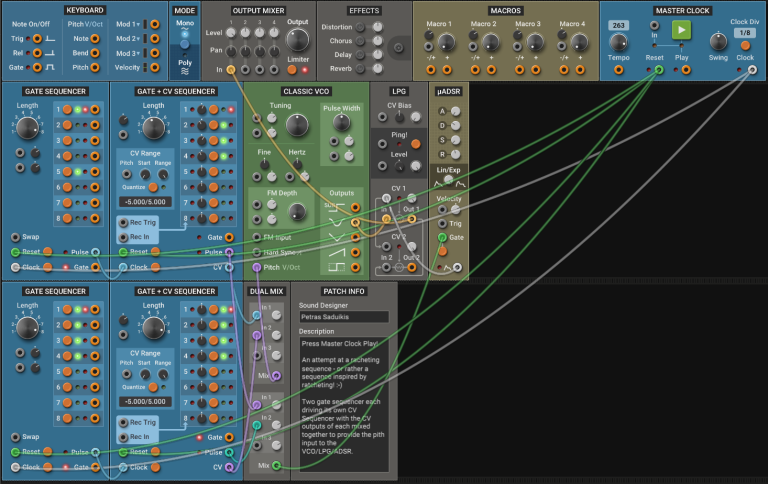Click the upper Gate Sequencer Swap jack
768x484 pixels.
[x=16, y=237]
